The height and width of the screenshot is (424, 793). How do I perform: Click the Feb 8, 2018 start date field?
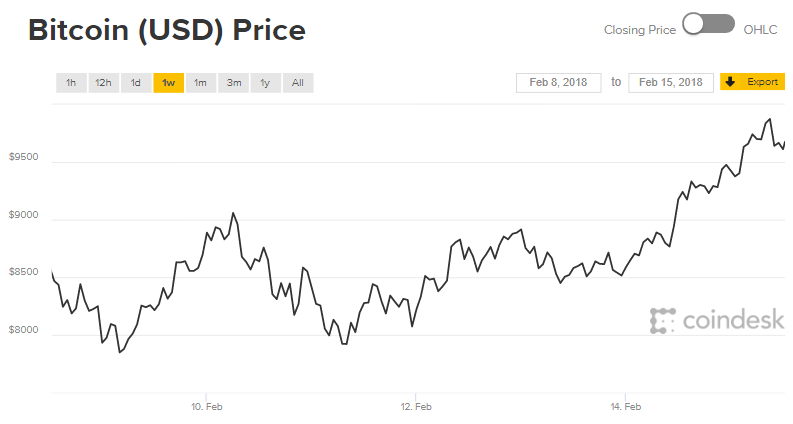click(559, 82)
